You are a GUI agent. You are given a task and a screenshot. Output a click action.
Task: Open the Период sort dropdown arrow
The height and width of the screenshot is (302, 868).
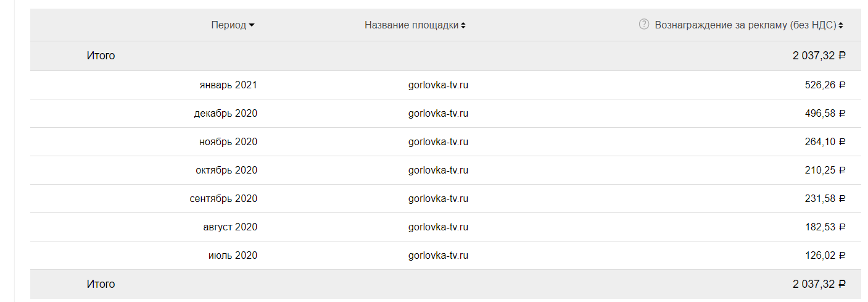click(x=252, y=25)
